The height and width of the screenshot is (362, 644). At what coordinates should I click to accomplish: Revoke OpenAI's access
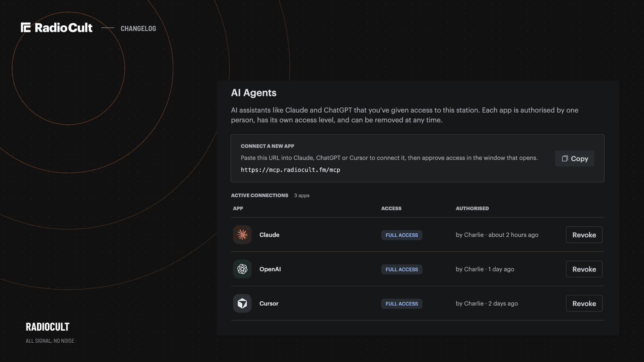pos(584,269)
